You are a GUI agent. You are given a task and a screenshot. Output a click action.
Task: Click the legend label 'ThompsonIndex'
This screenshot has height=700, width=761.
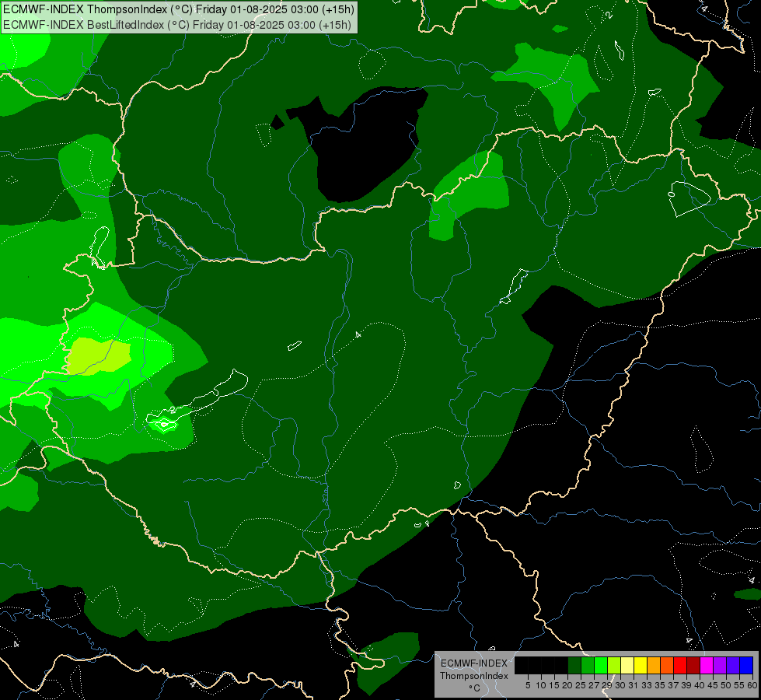click(x=474, y=676)
